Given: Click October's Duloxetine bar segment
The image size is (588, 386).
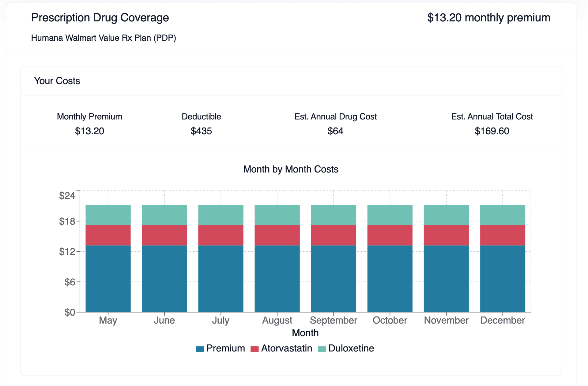Looking at the screenshot, I should tap(390, 215).
